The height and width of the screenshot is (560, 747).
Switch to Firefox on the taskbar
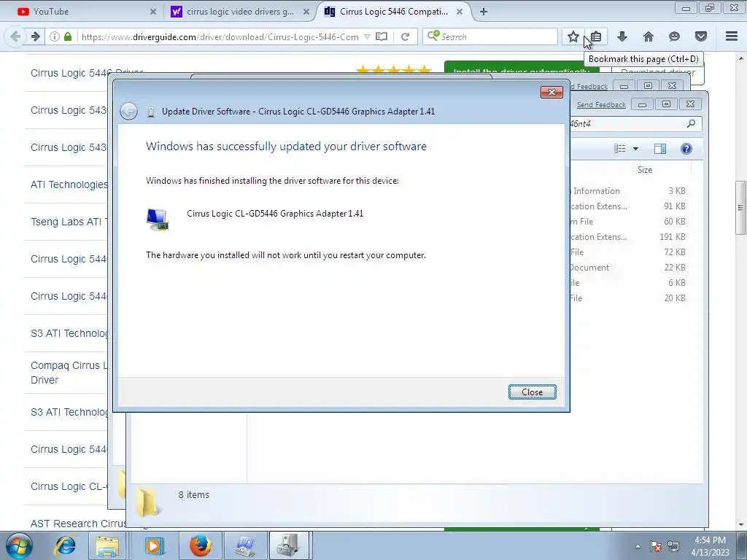click(200, 545)
